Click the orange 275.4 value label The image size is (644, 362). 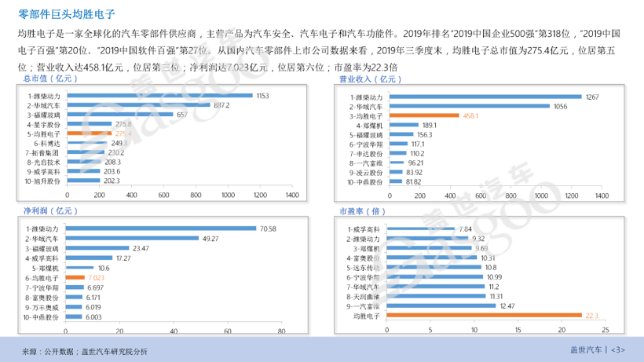[123, 133]
